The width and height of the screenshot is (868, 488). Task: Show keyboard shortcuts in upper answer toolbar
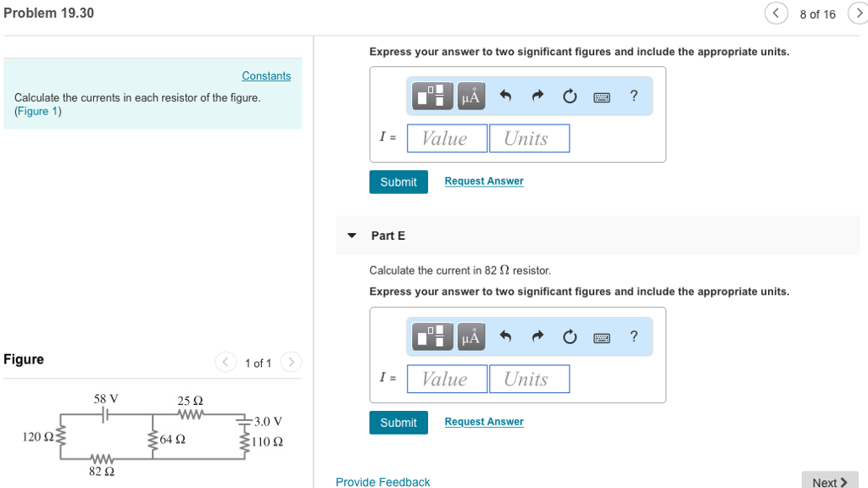[602, 97]
